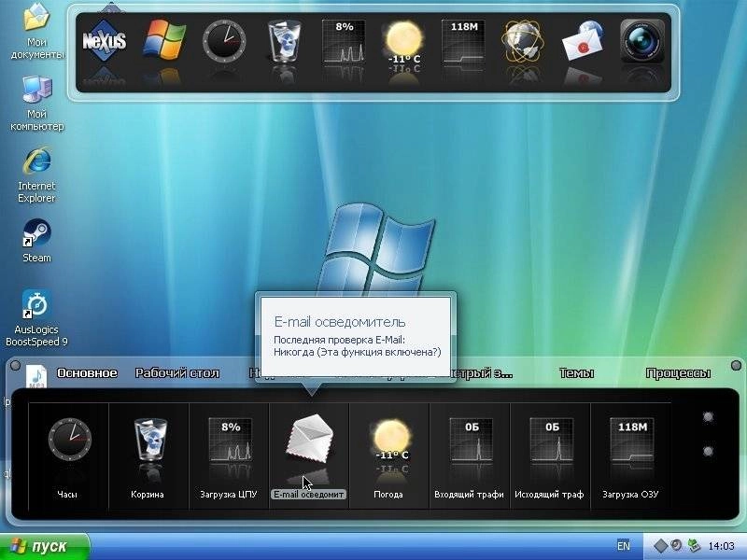Click the MP3 file icon on desktop
This screenshot has width=747, height=560.
[36, 376]
